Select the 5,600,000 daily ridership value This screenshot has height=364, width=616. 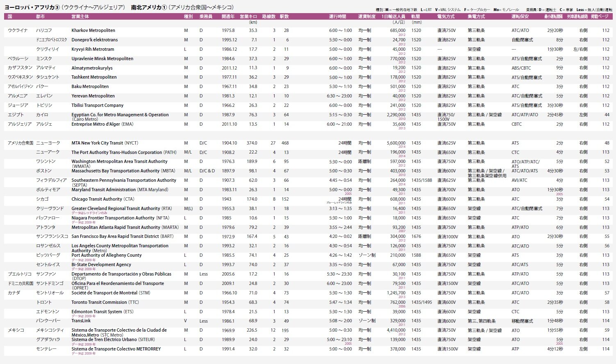(x=396, y=143)
